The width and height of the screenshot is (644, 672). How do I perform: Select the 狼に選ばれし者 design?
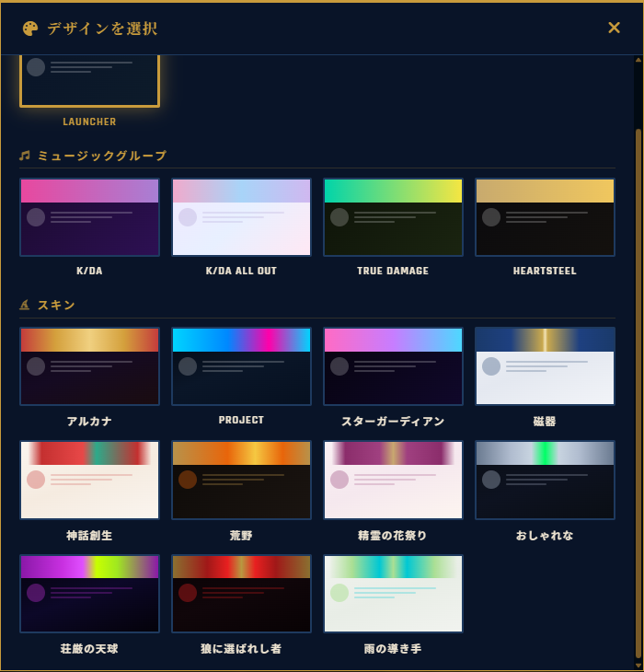click(x=241, y=594)
